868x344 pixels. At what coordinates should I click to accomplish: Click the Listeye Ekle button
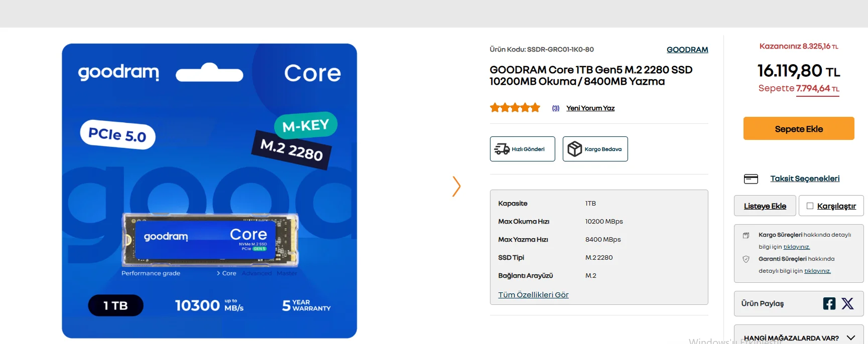(x=765, y=206)
